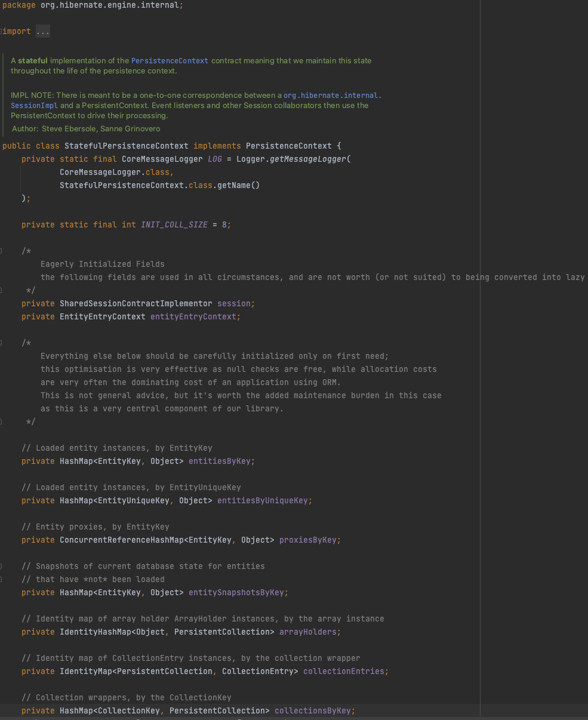Open the PersistenceContext link in the Javadoc
The image size is (588, 720).
point(170,61)
